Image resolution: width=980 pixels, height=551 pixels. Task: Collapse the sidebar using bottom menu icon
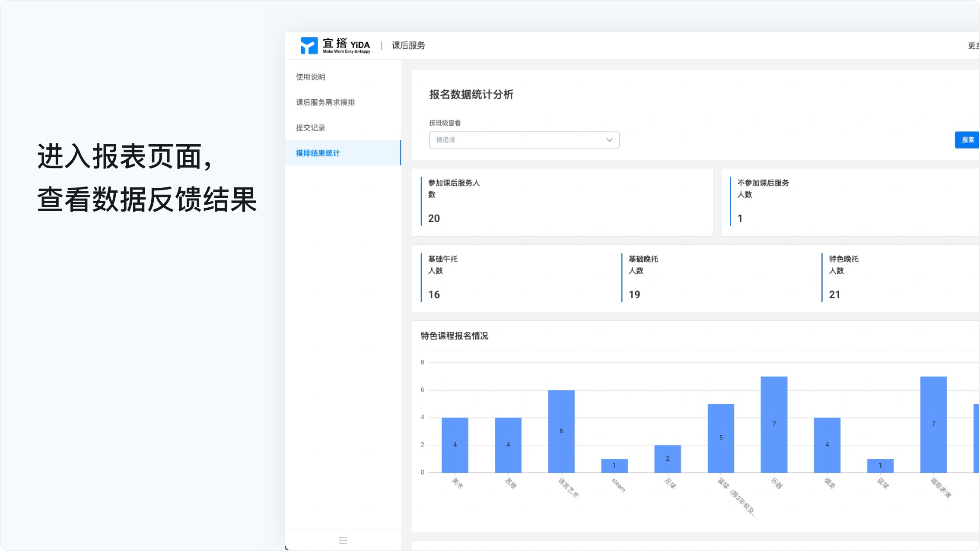tap(343, 540)
